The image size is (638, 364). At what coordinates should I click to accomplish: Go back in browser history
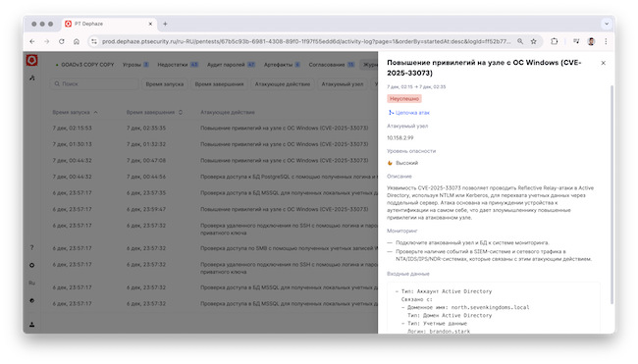coord(32,41)
